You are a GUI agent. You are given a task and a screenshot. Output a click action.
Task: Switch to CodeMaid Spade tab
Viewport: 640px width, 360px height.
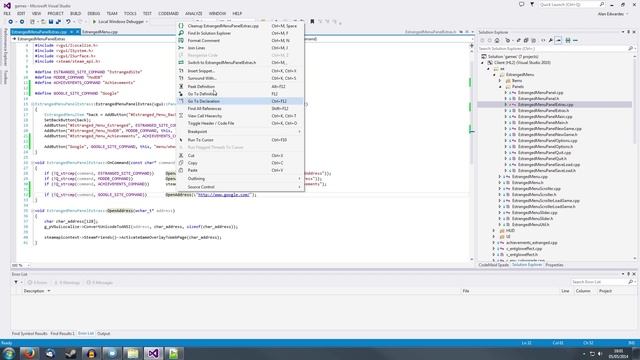tap(493, 265)
